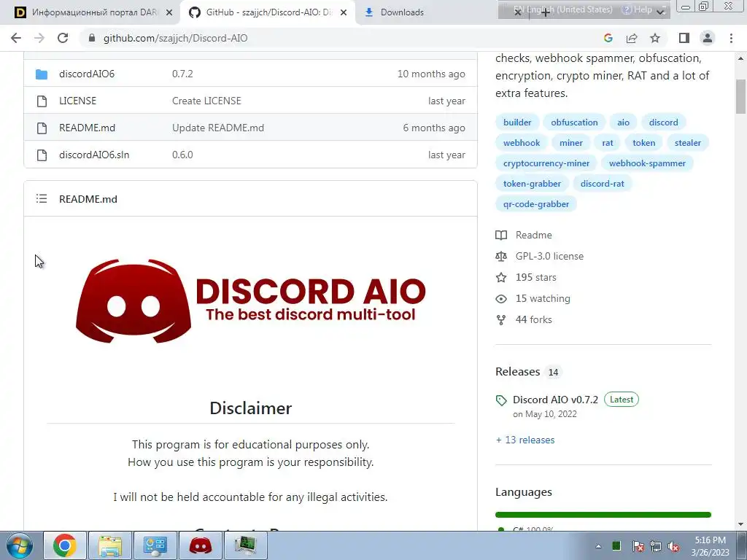The height and width of the screenshot is (560, 747).
Task: Click the discord topic tag
Action: pyautogui.click(x=663, y=122)
